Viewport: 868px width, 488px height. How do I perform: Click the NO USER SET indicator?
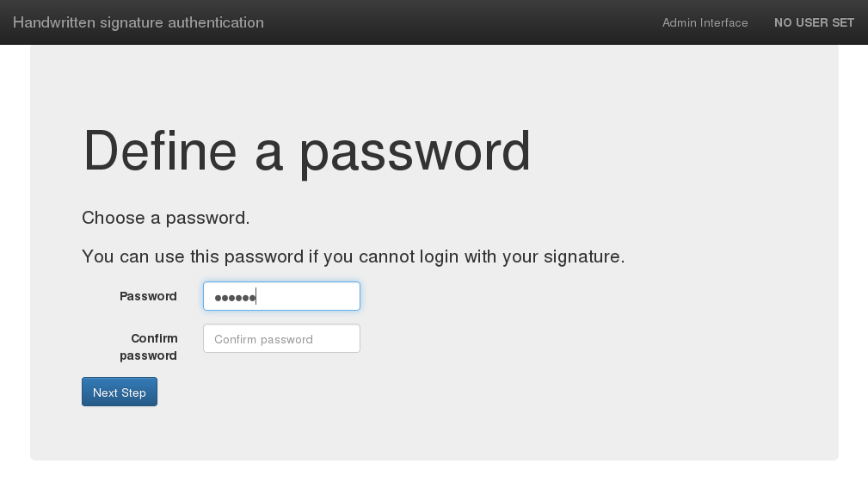coord(814,22)
